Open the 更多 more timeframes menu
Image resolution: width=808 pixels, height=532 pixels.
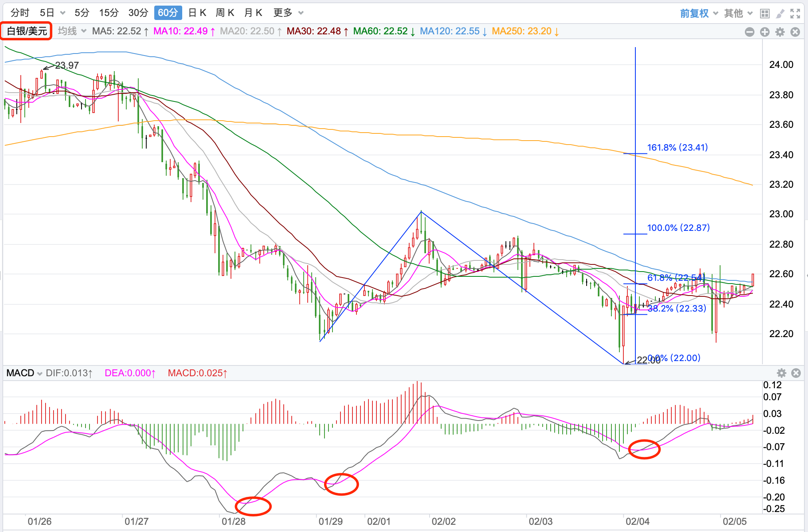pyautogui.click(x=289, y=13)
